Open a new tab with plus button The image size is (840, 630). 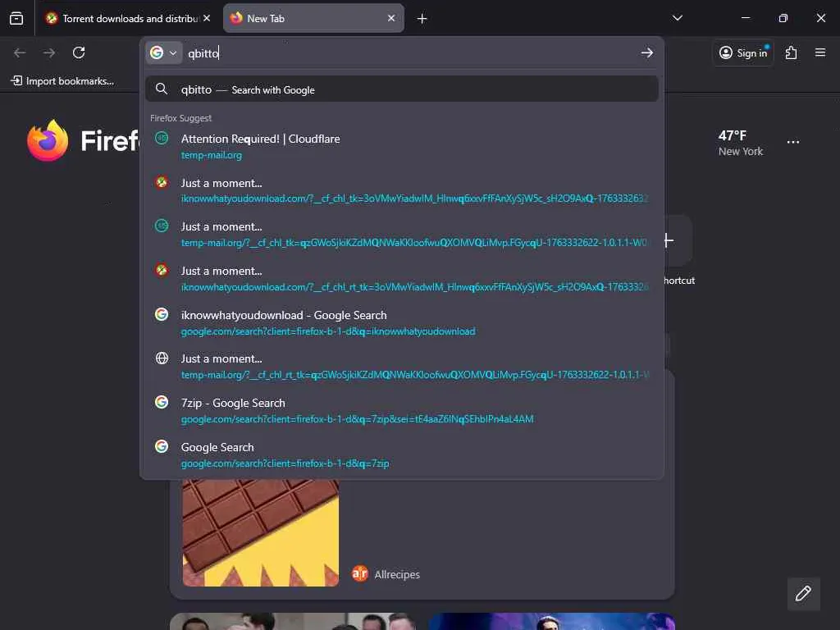[x=422, y=19]
